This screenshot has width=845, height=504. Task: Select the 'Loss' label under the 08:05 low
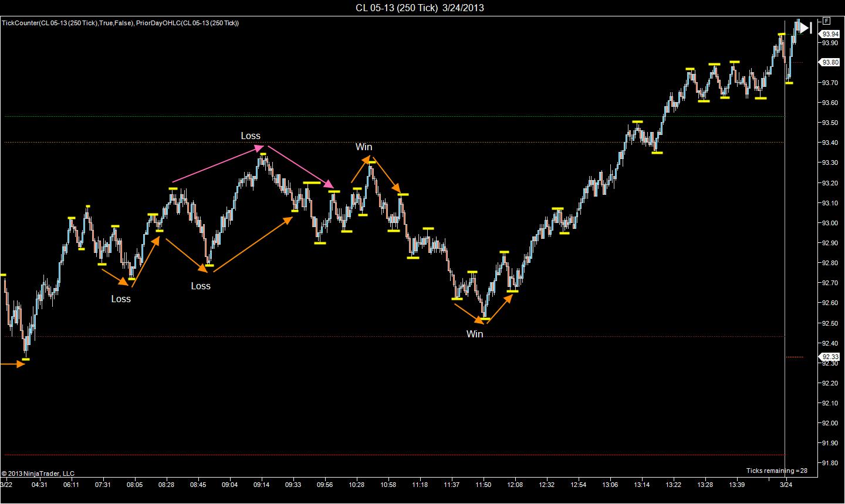(121, 299)
